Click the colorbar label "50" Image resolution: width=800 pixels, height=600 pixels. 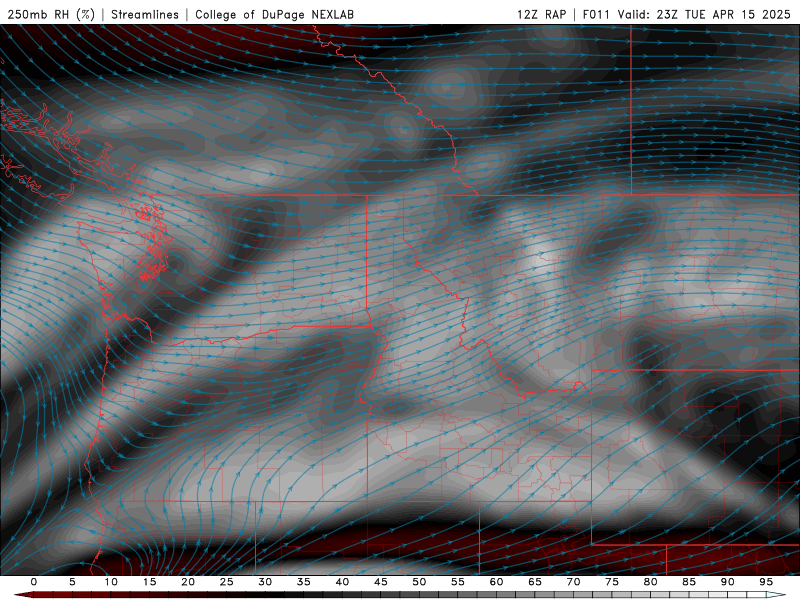tap(419, 582)
